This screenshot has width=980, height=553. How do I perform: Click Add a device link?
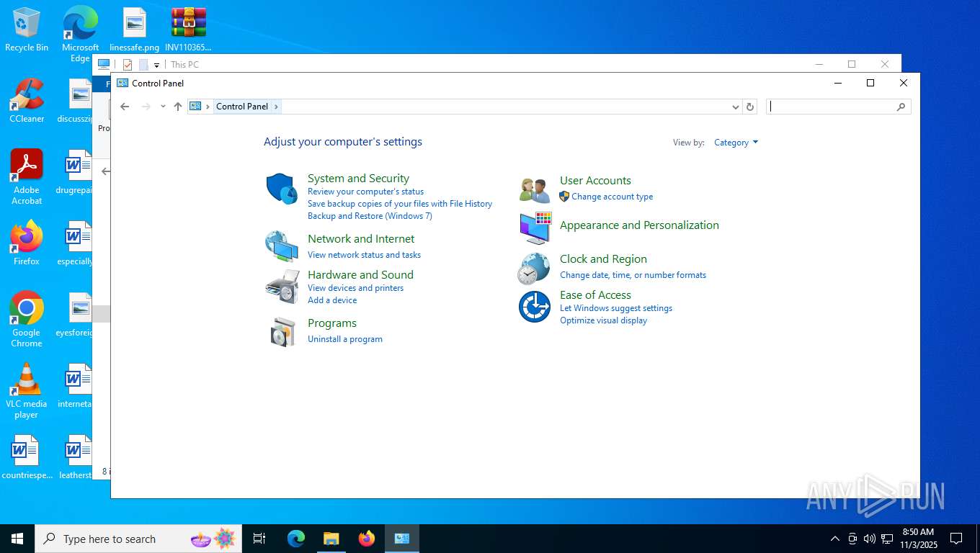pos(332,300)
